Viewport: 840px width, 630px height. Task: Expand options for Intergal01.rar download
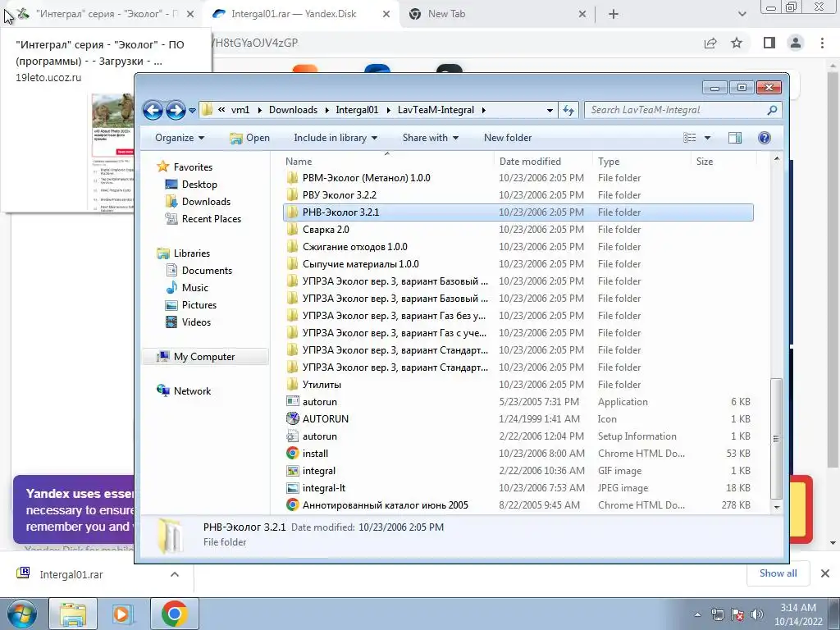(x=175, y=574)
